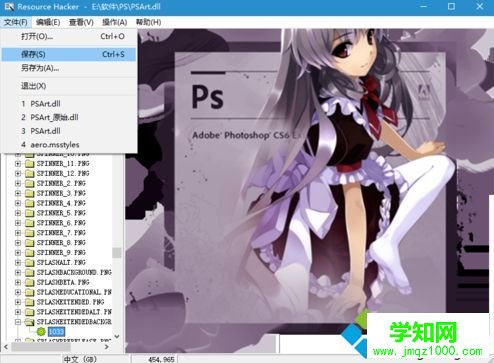Select the SPINNER_8.PNG tree label

click(61, 243)
